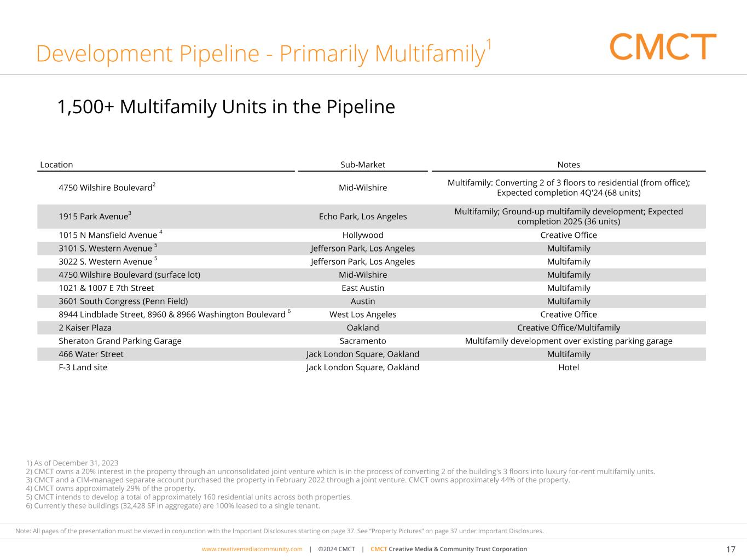Click the 'Creative Office/Multifamily' notes cell
This screenshot has width=747, height=560.
tap(569, 328)
